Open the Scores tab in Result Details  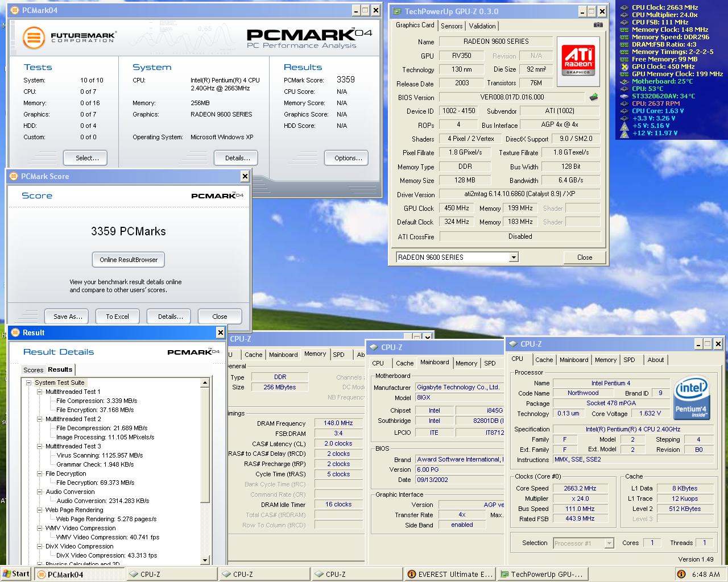33,369
